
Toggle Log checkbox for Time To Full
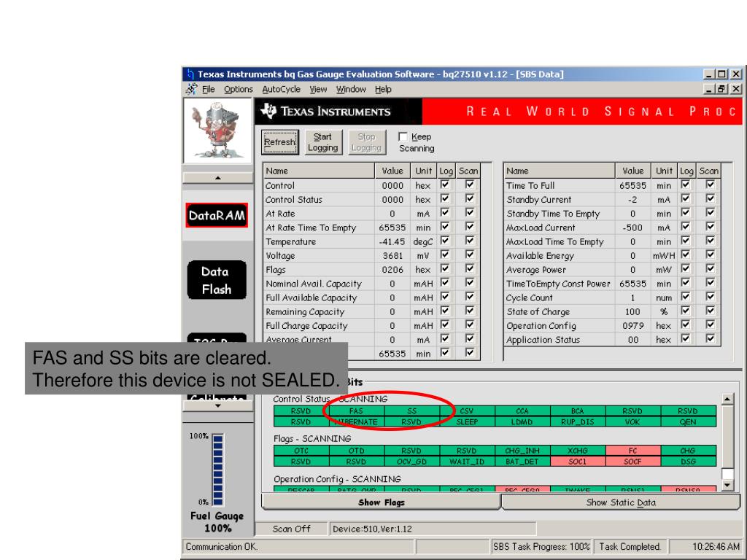686,184
